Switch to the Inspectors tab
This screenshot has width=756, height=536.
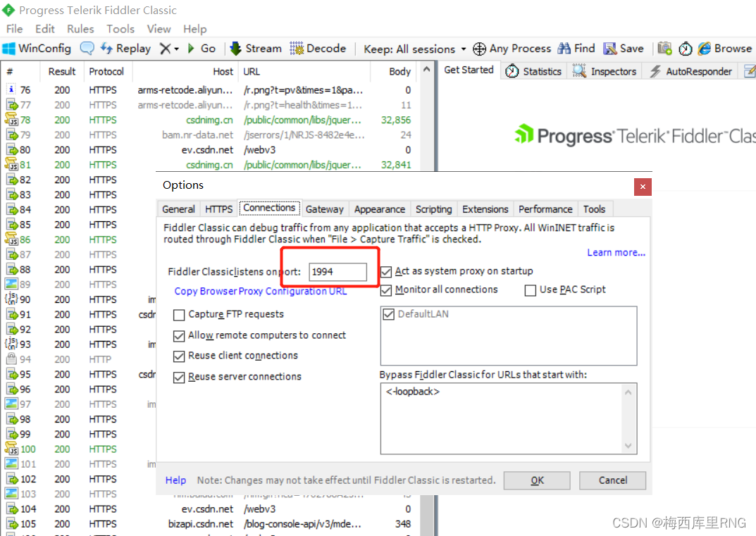click(605, 71)
